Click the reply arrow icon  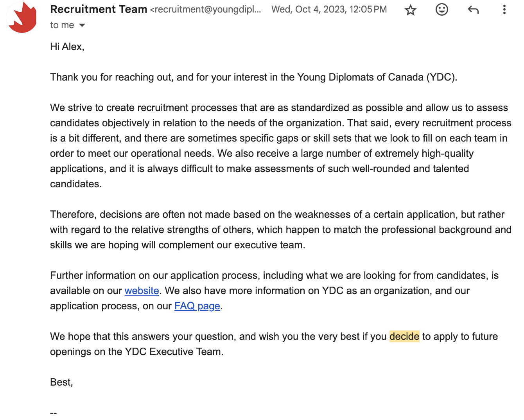click(x=473, y=10)
